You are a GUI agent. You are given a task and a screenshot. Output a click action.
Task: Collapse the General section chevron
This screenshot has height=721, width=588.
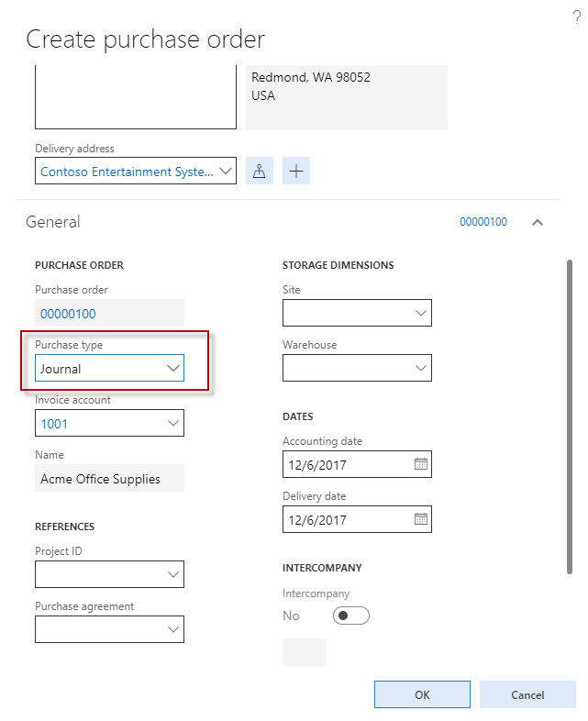pyautogui.click(x=538, y=222)
